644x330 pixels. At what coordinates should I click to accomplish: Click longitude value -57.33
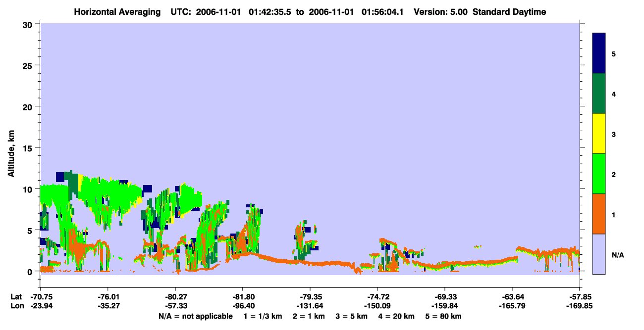[x=175, y=306]
